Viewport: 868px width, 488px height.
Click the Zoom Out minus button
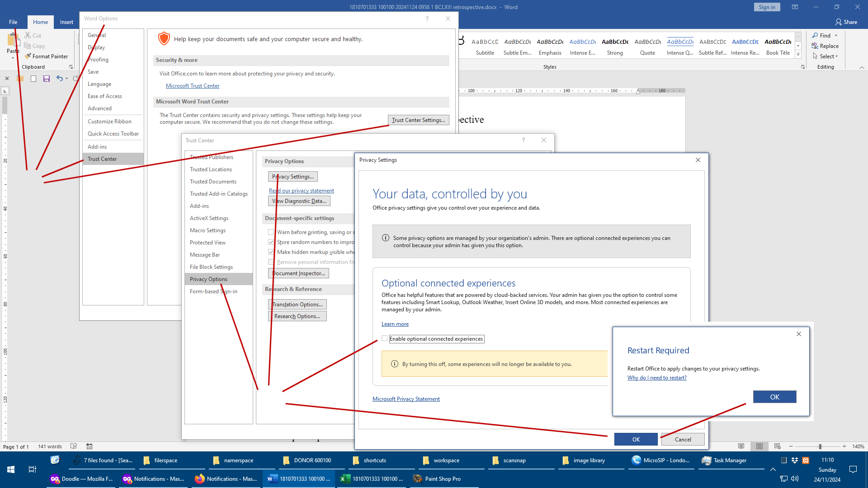[x=791, y=446]
